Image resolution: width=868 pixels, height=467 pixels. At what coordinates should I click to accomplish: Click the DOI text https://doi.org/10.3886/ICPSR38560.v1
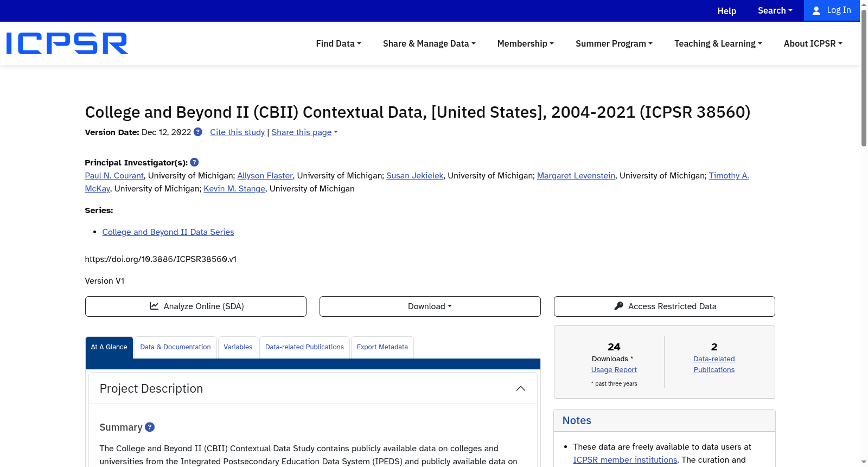[161, 259]
